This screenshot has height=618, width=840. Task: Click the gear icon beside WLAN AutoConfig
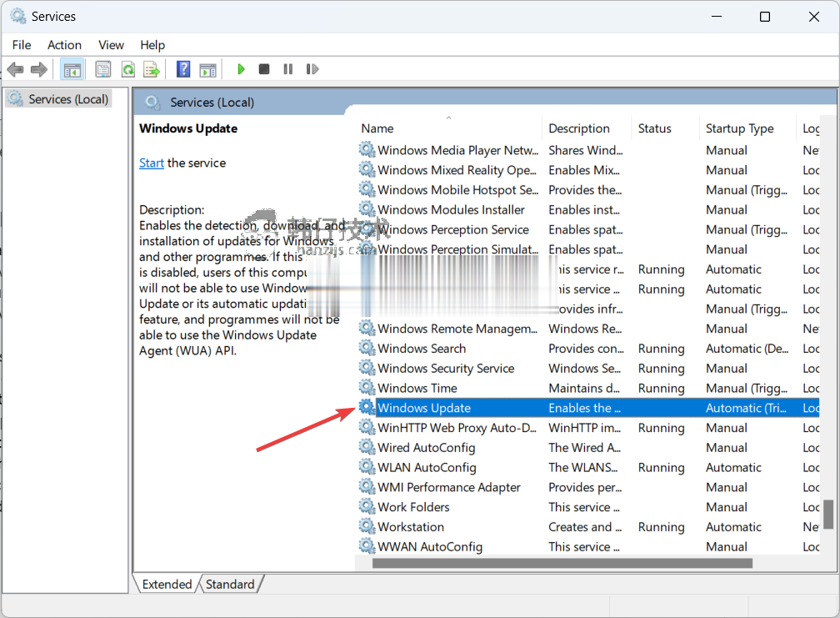367,467
